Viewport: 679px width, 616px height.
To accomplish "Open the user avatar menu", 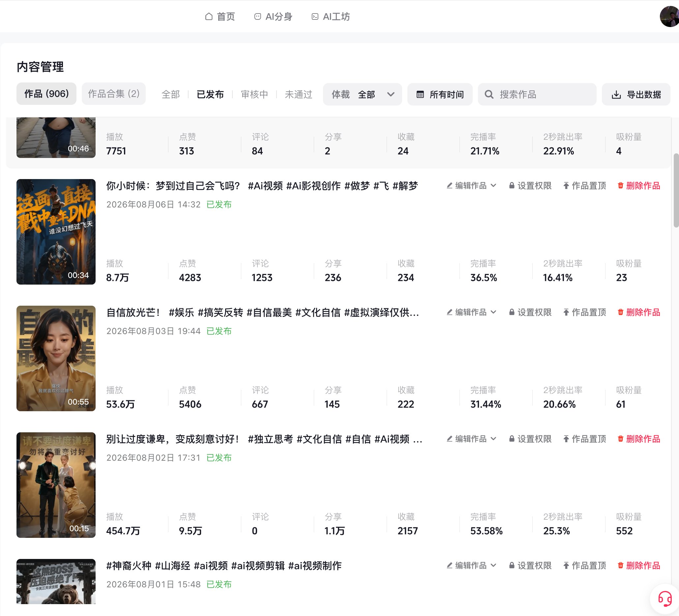I will pos(669,16).
